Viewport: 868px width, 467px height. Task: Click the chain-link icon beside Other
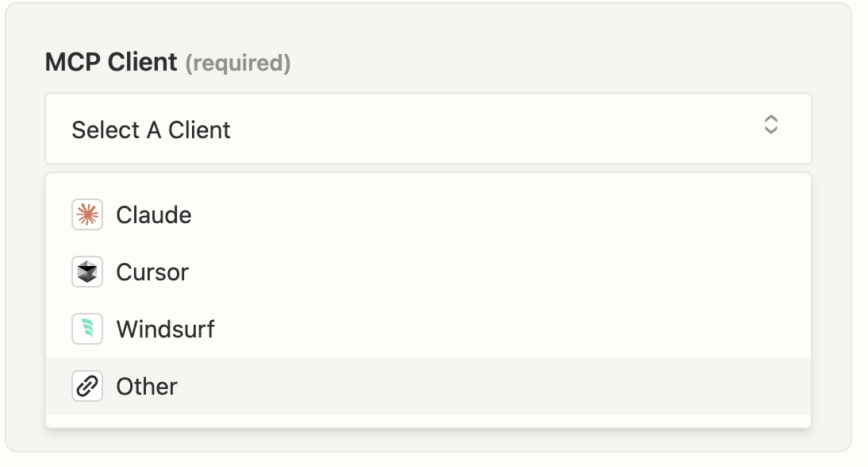(87, 385)
